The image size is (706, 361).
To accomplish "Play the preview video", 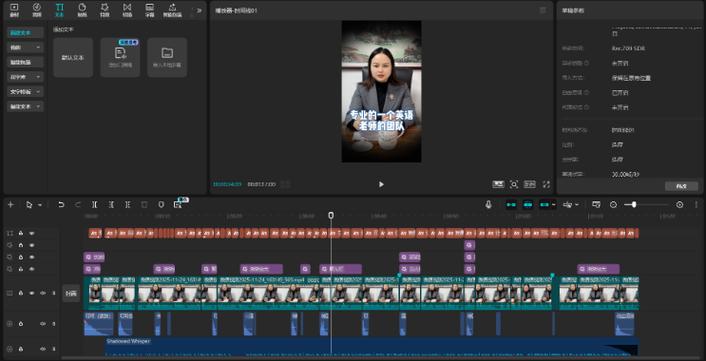I will click(381, 184).
